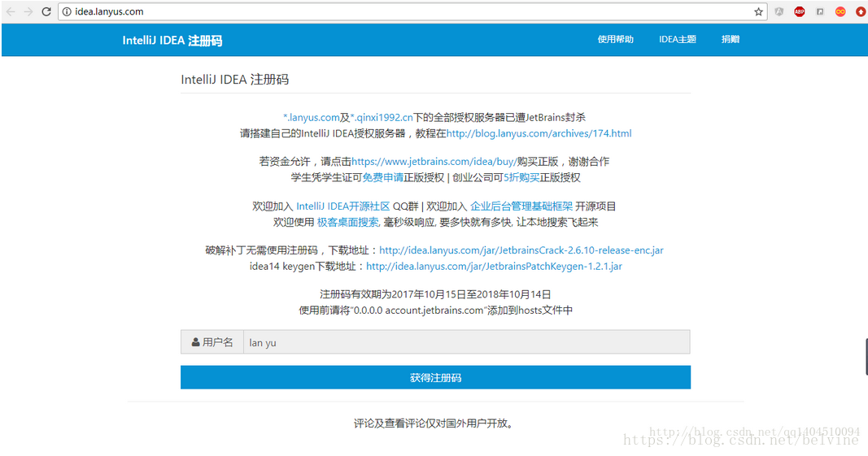Image resolution: width=868 pixels, height=456 pixels.
Task: Click the 5折购买 startup discount link
Action: [521, 178]
